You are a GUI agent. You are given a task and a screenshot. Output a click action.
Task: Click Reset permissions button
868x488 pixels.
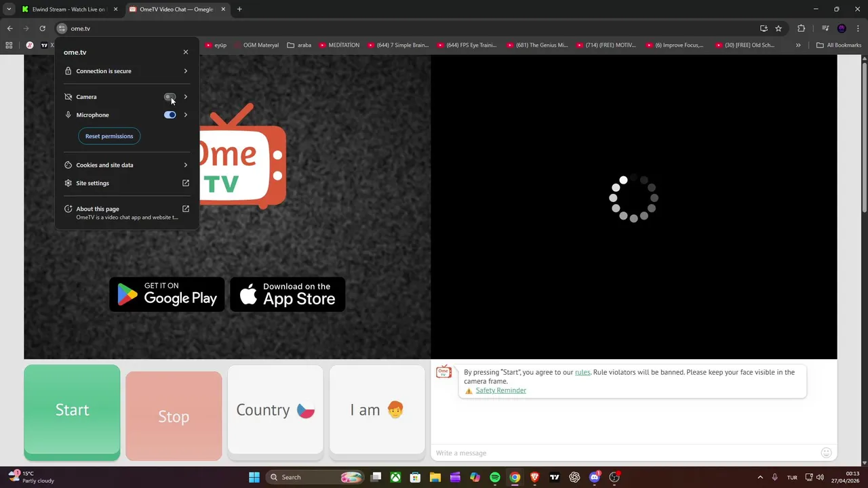[x=109, y=136]
